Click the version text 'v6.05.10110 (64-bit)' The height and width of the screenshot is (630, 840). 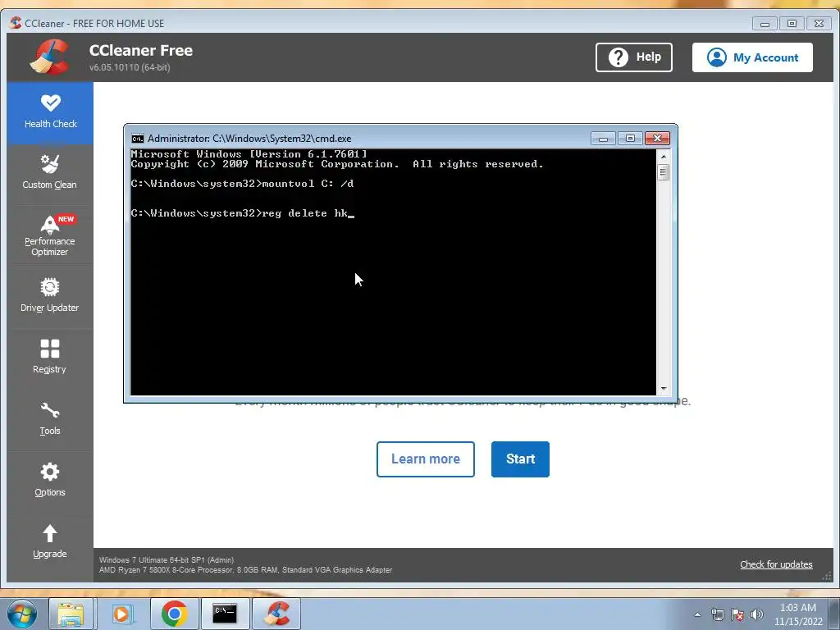point(130,67)
